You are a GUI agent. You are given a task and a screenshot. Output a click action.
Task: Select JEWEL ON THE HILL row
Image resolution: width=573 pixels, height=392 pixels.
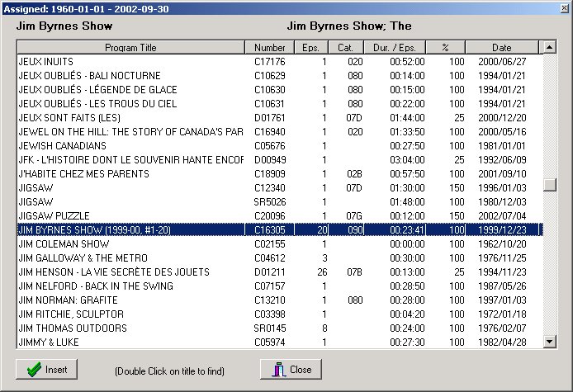coord(280,131)
